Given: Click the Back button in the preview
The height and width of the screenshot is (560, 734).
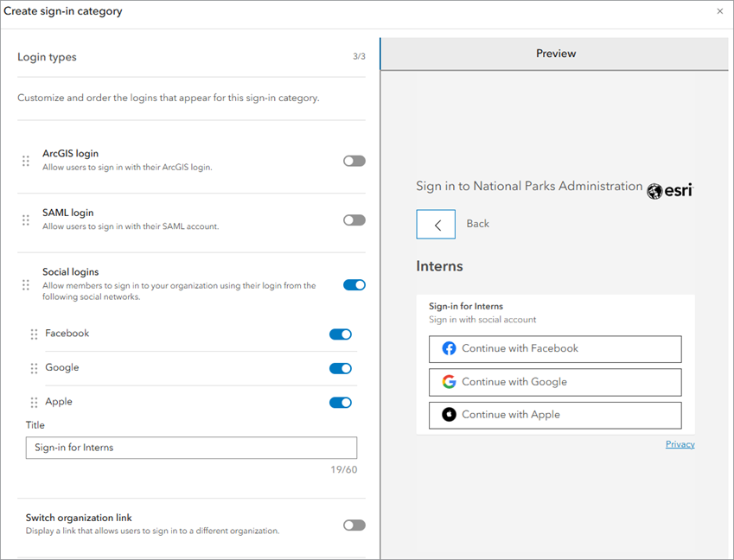Looking at the screenshot, I should (477, 224).
